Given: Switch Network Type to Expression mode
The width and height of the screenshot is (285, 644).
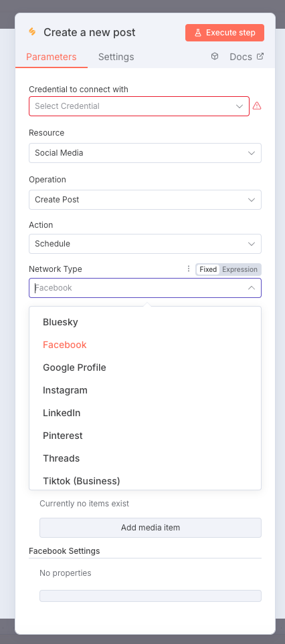Looking at the screenshot, I should pyautogui.click(x=240, y=269).
